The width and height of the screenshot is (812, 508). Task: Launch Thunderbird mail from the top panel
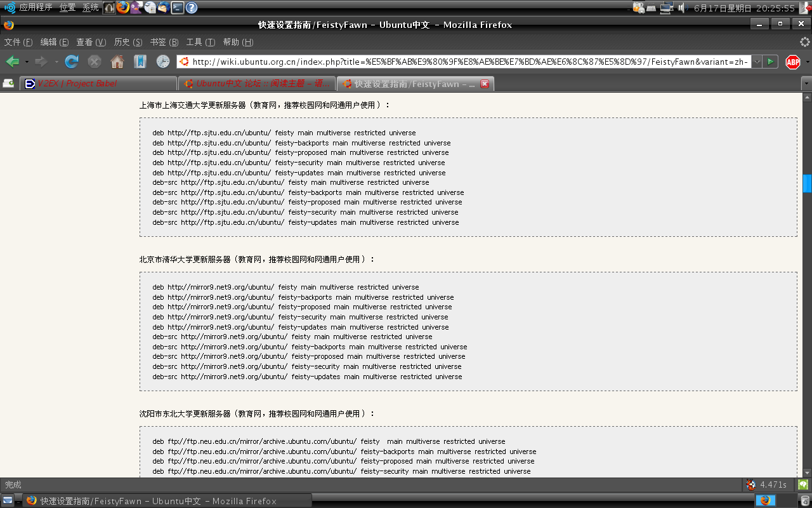[x=164, y=8]
